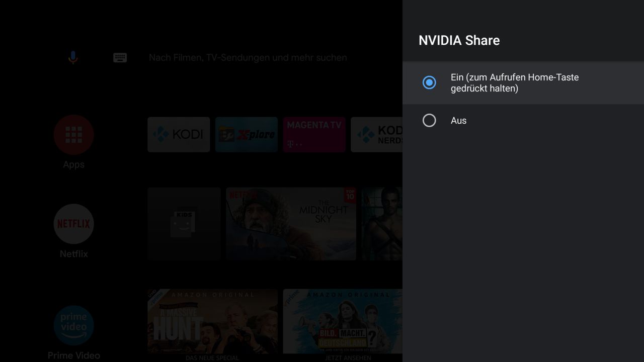The width and height of the screenshot is (644, 362).
Task: Click the voice search microphone icon
Action: click(x=73, y=57)
